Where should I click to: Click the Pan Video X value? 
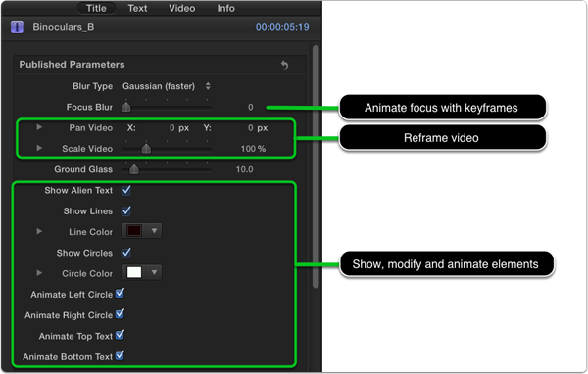click(172, 128)
